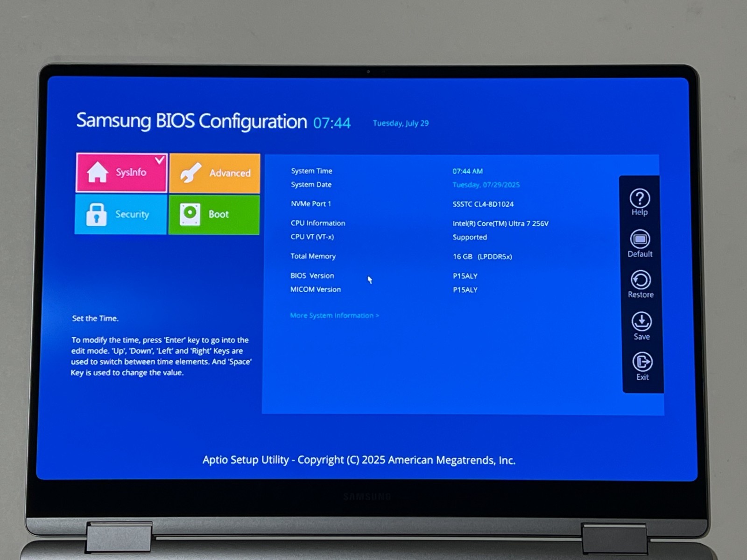Click the MICOM Version P15ALY value
The height and width of the screenshot is (560, 747).
(x=465, y=290)
